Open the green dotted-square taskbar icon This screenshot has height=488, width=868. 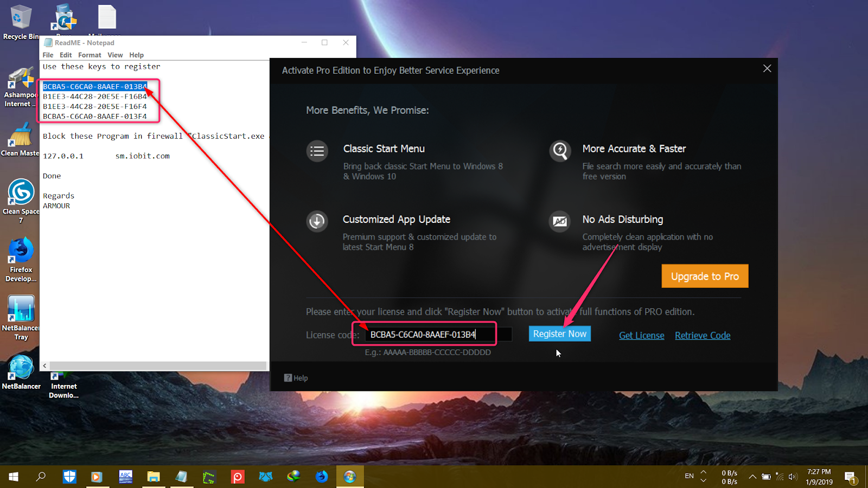click(x=209, y=477)
